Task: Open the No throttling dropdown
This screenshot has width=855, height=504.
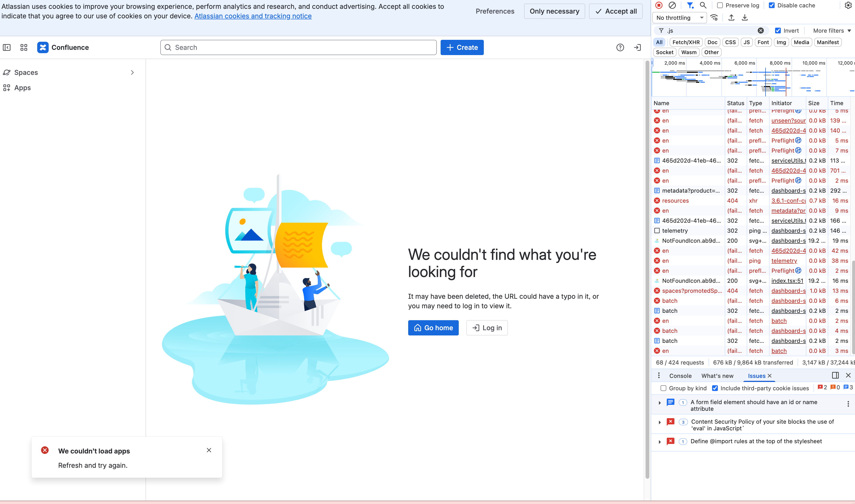Action: pyautogui.click(x=679, y=18)
